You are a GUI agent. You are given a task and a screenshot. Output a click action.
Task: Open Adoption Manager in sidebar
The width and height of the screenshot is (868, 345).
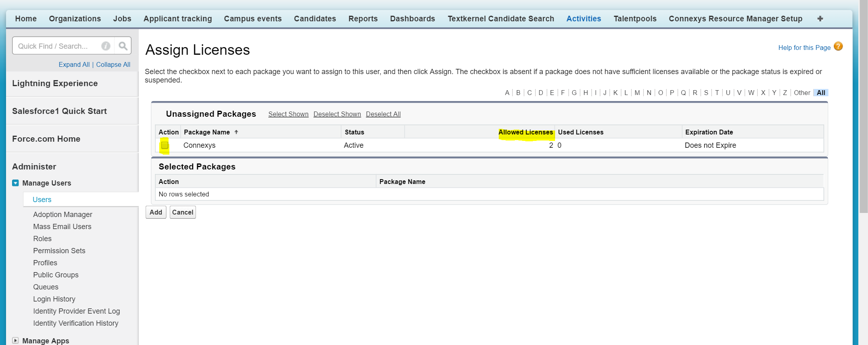click(x=63, y=214)
